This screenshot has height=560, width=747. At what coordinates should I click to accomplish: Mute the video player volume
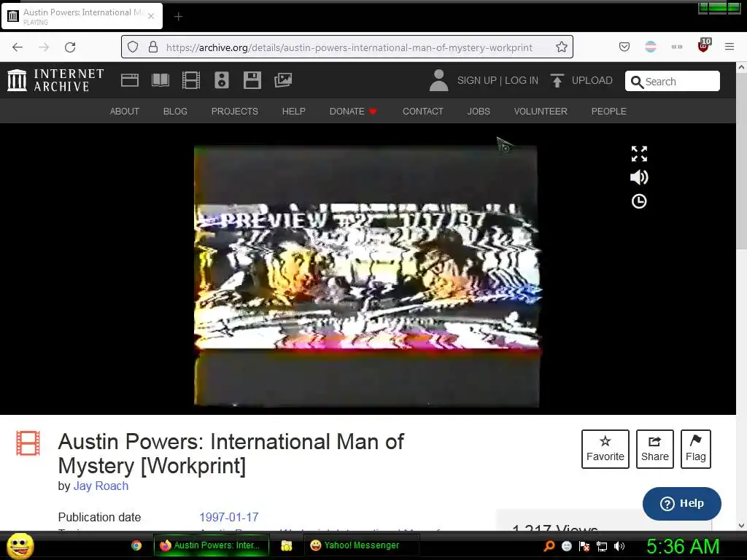point(639,177)
